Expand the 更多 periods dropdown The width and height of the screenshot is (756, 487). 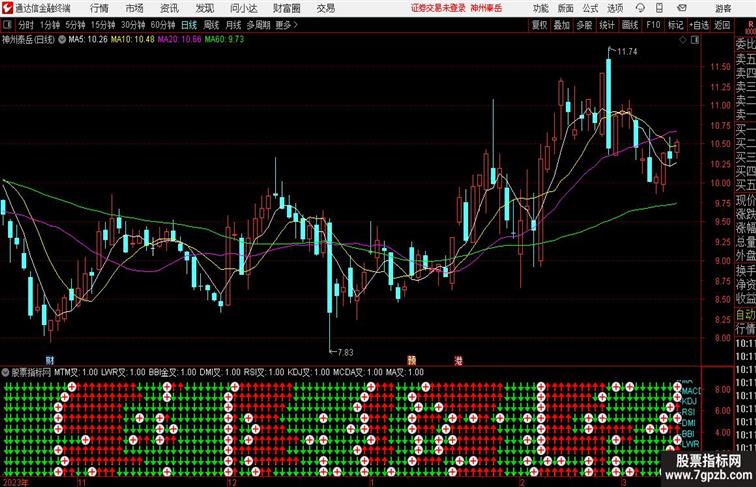point(286,25)
